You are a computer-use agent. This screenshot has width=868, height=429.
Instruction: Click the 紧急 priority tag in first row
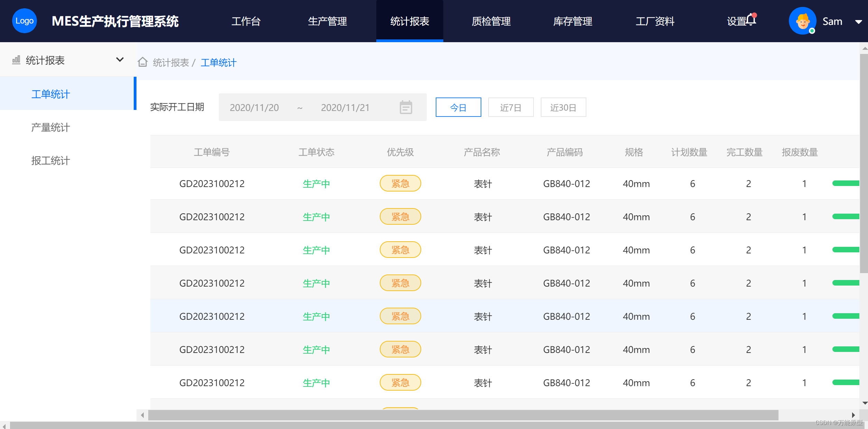coord(400,184)
